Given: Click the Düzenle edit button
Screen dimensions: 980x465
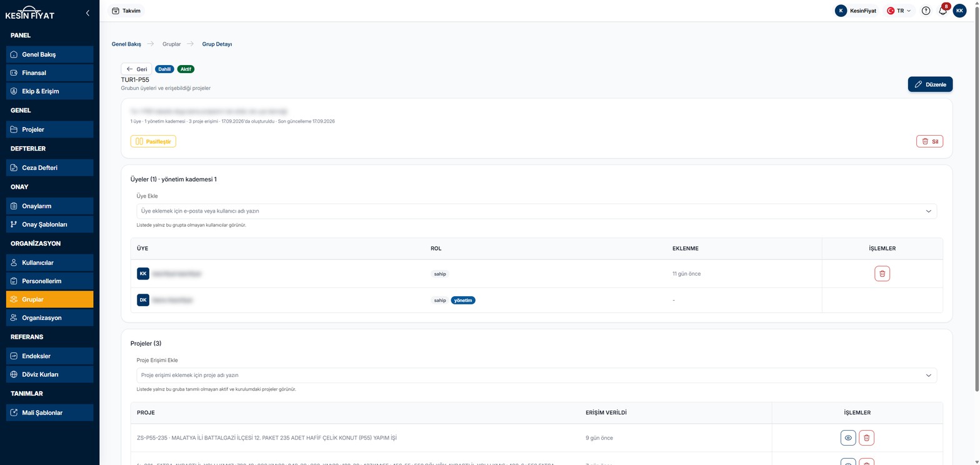Looking at the screenshot, I should click(930, 84).
